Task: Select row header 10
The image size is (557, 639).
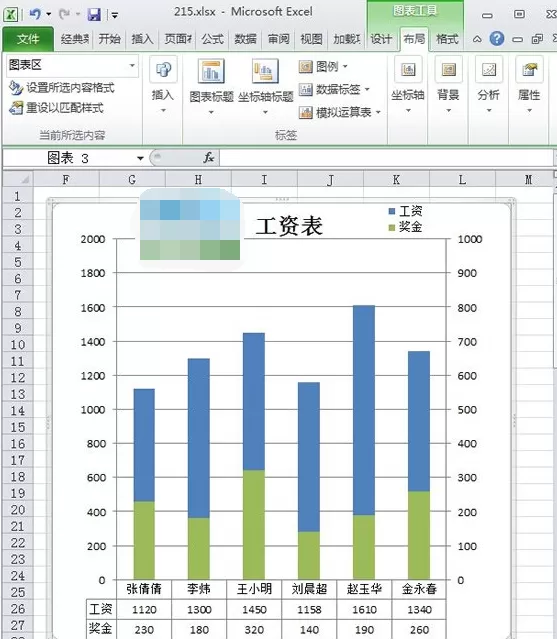Action: point(18,345)
